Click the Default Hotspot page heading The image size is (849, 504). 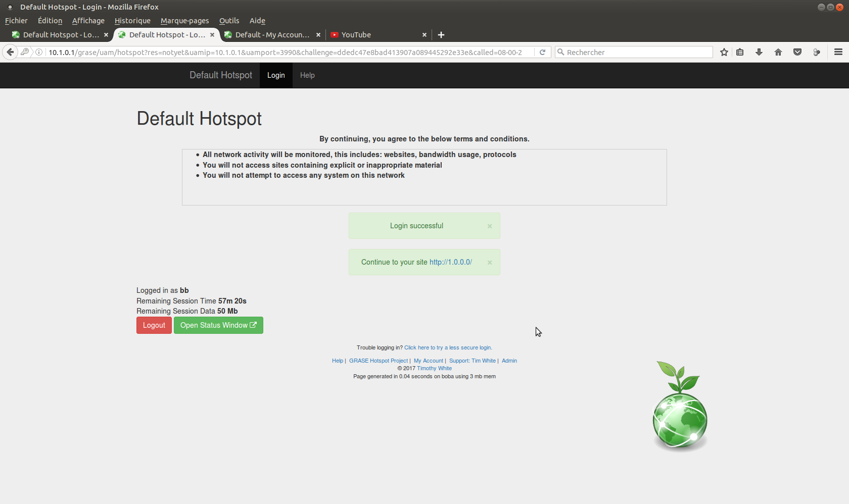199,119
